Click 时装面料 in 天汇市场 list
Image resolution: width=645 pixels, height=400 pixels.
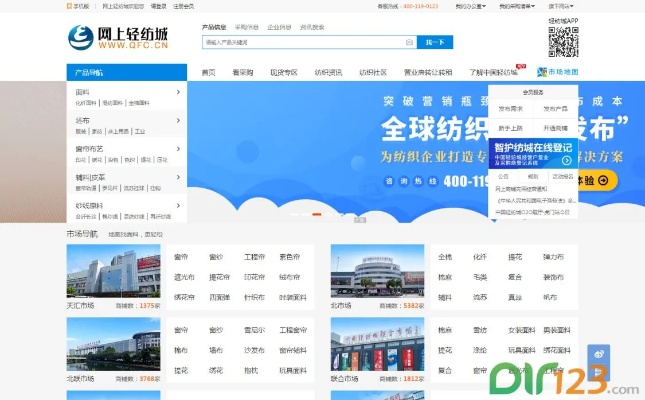292,297
